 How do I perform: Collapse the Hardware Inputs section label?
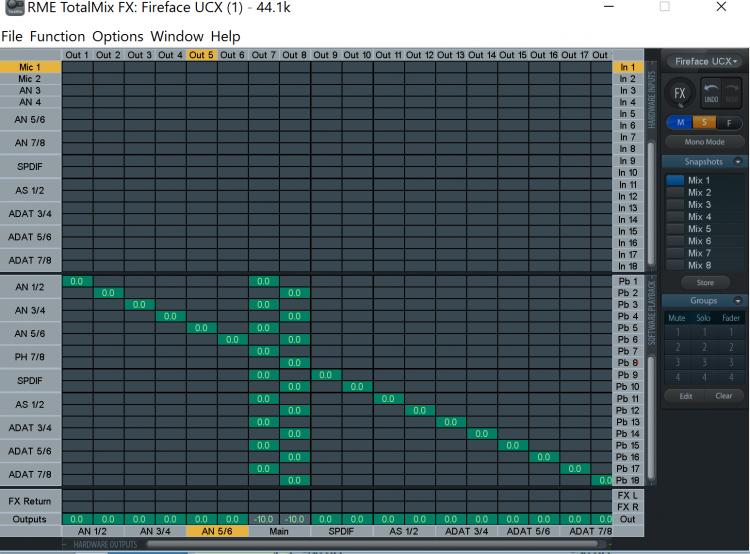[x=651, y=100]
